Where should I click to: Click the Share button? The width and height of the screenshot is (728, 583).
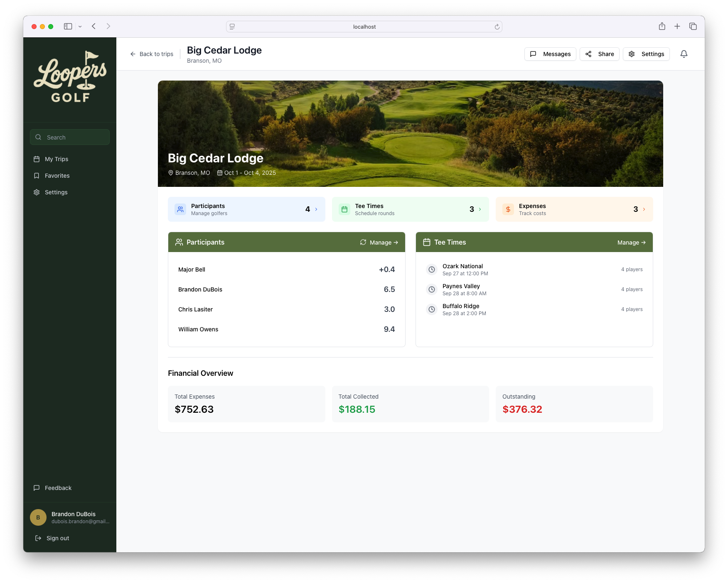(x=599, y=54)
